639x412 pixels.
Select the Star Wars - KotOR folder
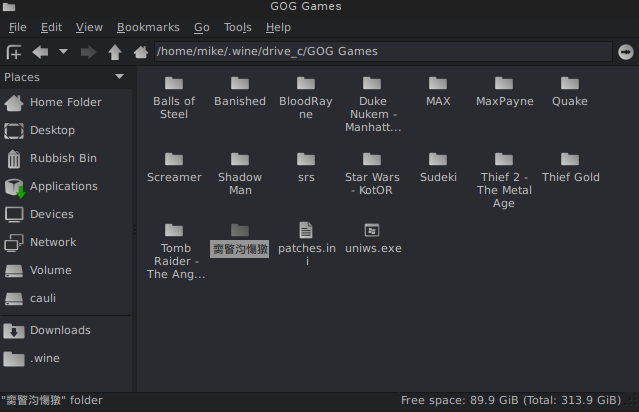click(372, 174)
